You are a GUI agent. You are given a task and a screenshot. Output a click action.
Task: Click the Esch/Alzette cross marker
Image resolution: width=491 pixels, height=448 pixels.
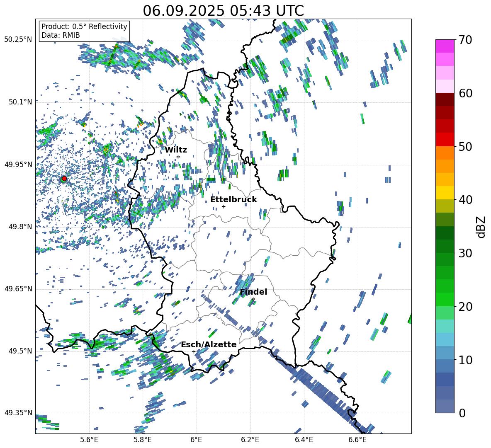pyautogui.click(x=194, y=351)
